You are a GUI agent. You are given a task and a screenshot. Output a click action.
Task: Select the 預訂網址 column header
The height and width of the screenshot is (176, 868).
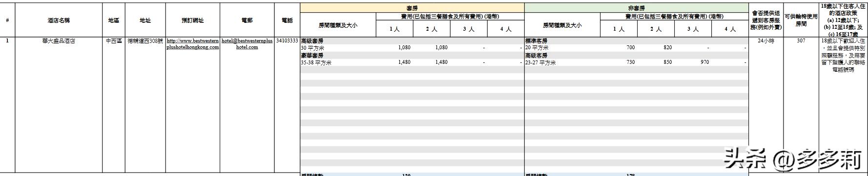click(192, 20)
